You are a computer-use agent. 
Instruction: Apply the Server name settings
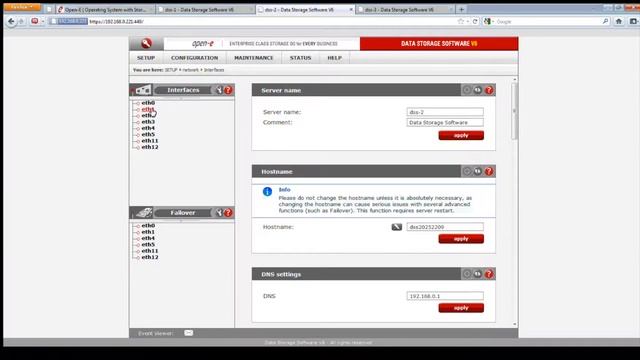pyautogui.click(x=461, y=136)
